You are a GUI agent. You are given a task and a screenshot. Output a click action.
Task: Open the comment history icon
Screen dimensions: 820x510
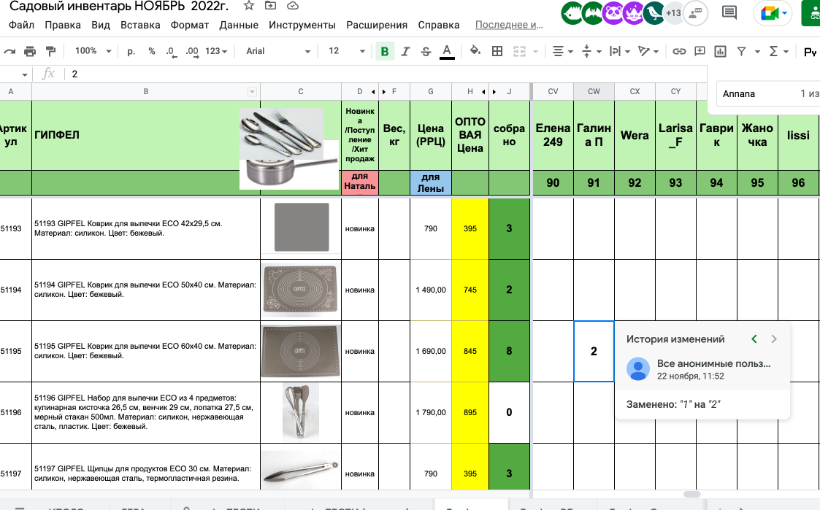[730, 13]
